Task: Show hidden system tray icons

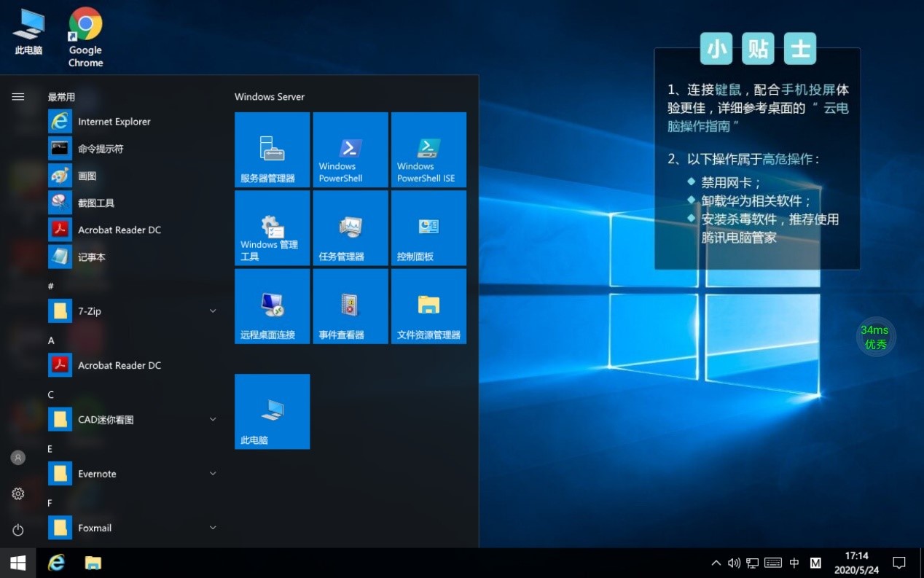Action: (716, 563)
